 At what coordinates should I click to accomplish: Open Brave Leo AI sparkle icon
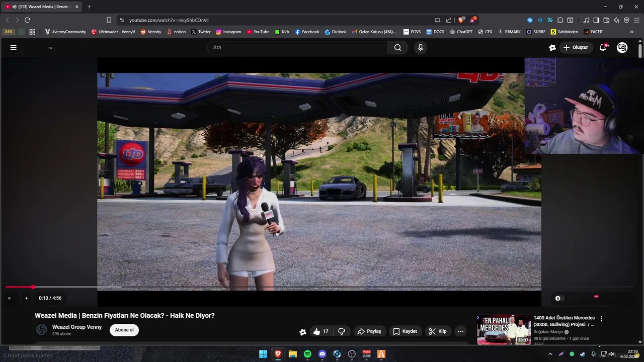click(616, 20)
